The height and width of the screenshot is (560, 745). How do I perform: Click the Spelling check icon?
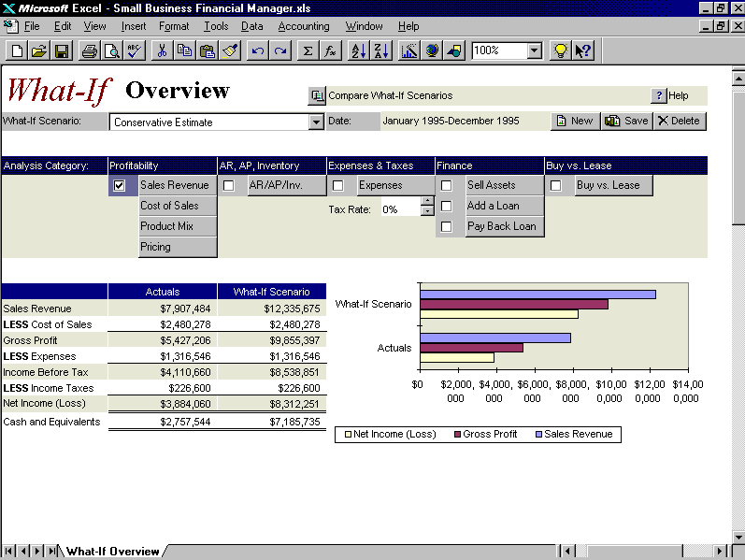click(x=135, y=50)
